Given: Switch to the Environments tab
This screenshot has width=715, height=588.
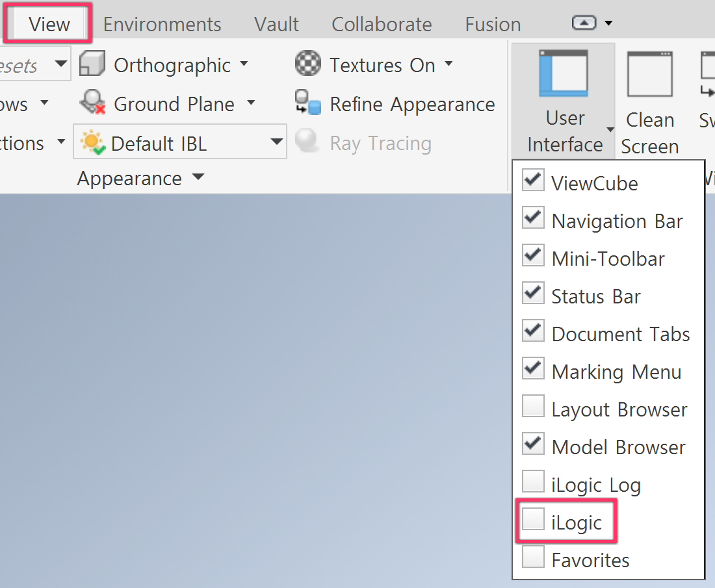Looking at the screenshot, I should [161, 23].
